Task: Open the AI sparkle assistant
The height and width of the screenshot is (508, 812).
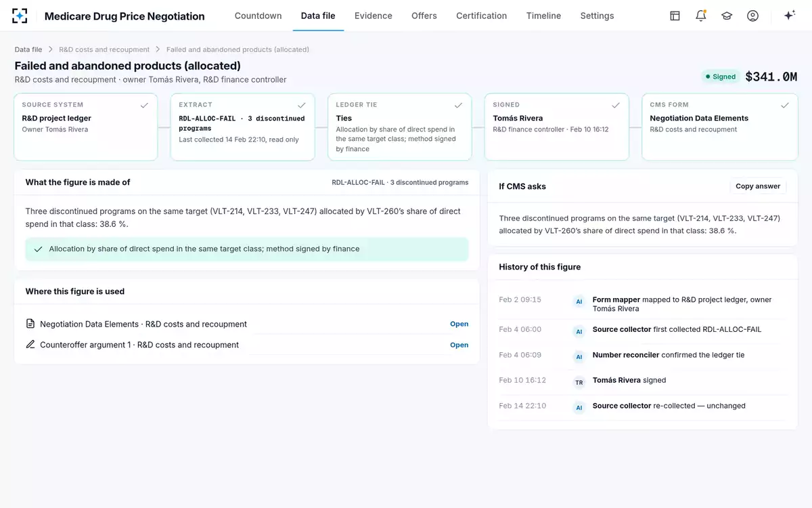Action: (789, 16)
